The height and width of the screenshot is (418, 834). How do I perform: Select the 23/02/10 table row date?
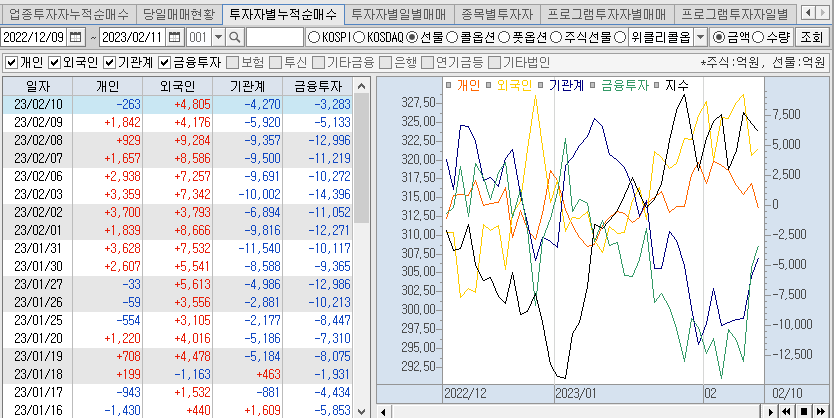[38, 104]
